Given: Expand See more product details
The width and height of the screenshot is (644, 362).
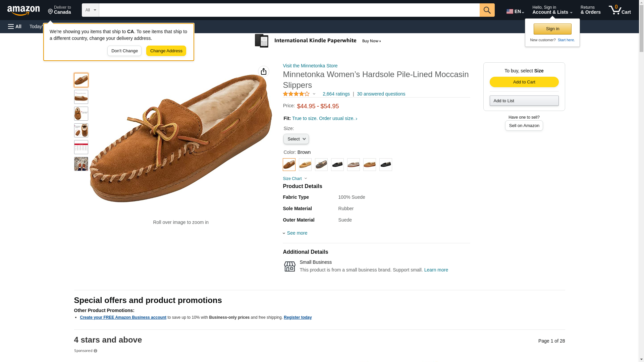Looking at the screenshot, I should pyautogui.click(x=297, y=233).
